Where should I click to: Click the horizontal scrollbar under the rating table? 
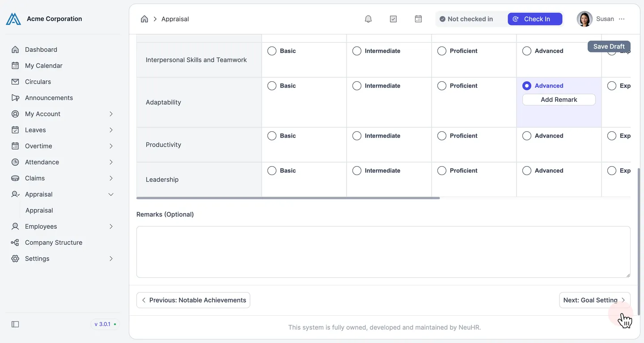[x=288, y=198]
